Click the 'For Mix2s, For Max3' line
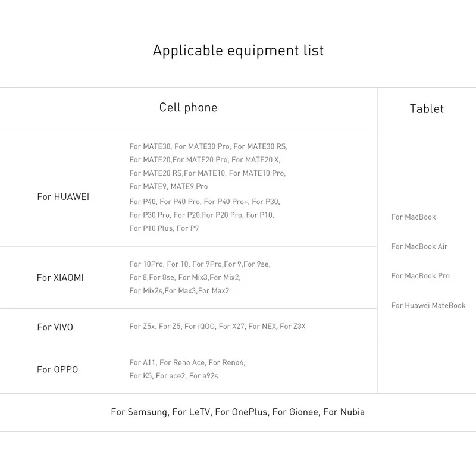Screen dimensions: 476x476 tap(179, 291)
